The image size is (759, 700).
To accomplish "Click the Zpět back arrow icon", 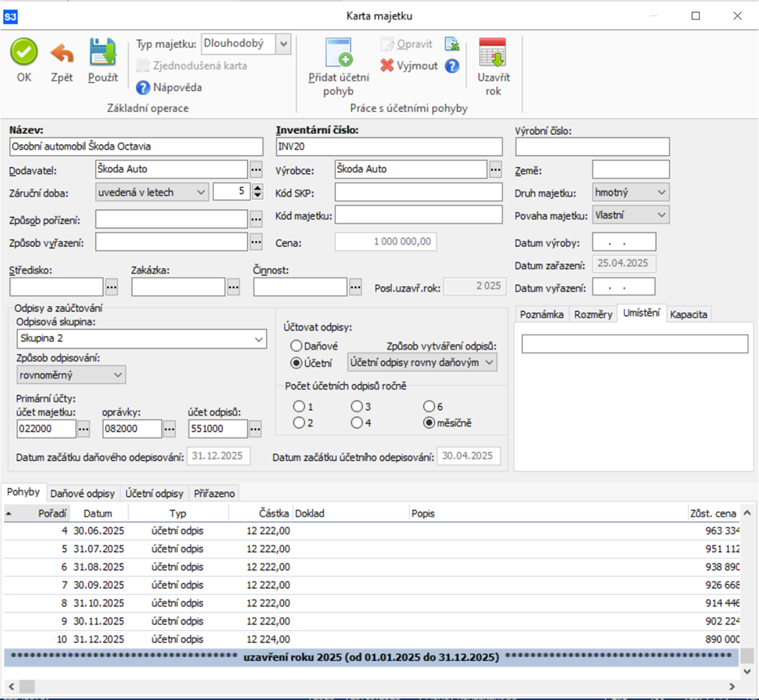I will tap(62, 53).
